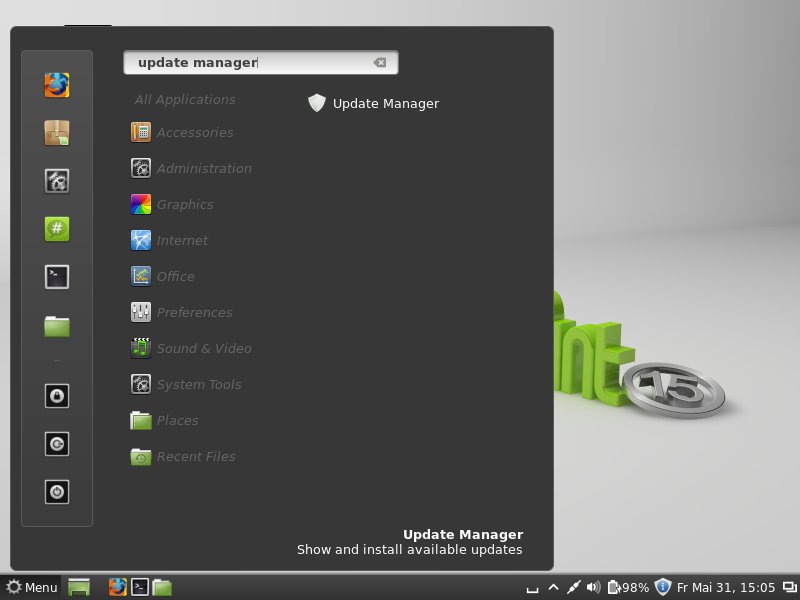800x600 pixels.
Task: Launch the green chat hash icon in favorites
Action: (x=57, y=229)
